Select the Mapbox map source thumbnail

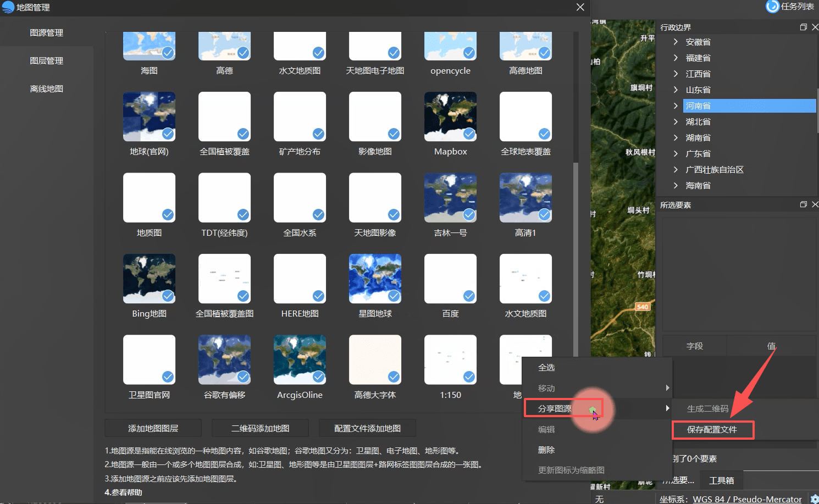pyautogui.click(x=450, y=117)
